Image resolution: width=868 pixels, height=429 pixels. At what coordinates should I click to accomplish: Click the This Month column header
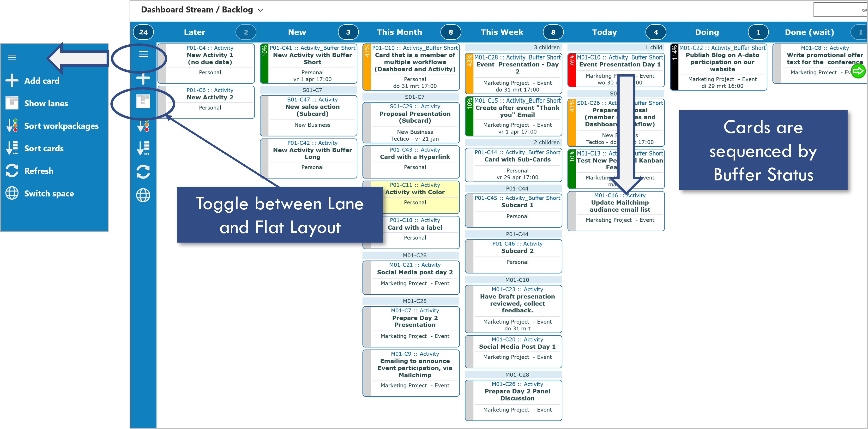[399, 32]
